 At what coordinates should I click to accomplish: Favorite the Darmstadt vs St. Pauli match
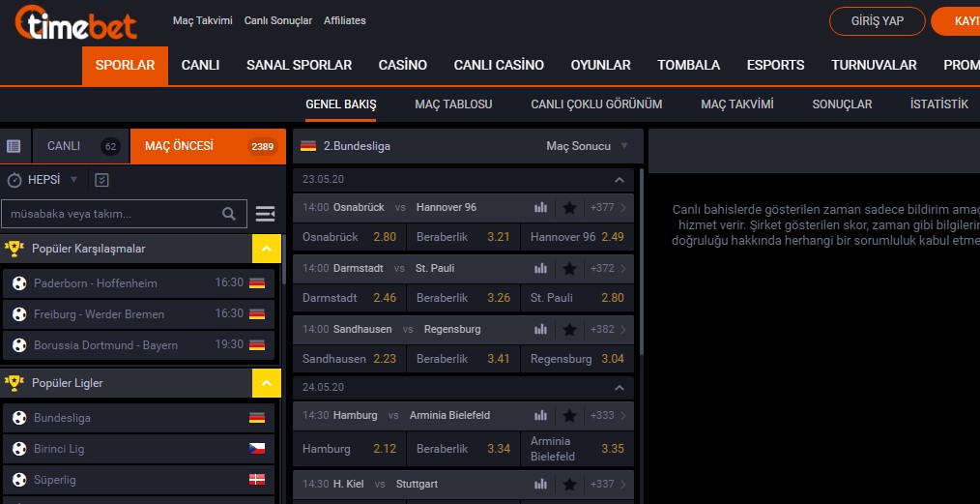(569, 269)
